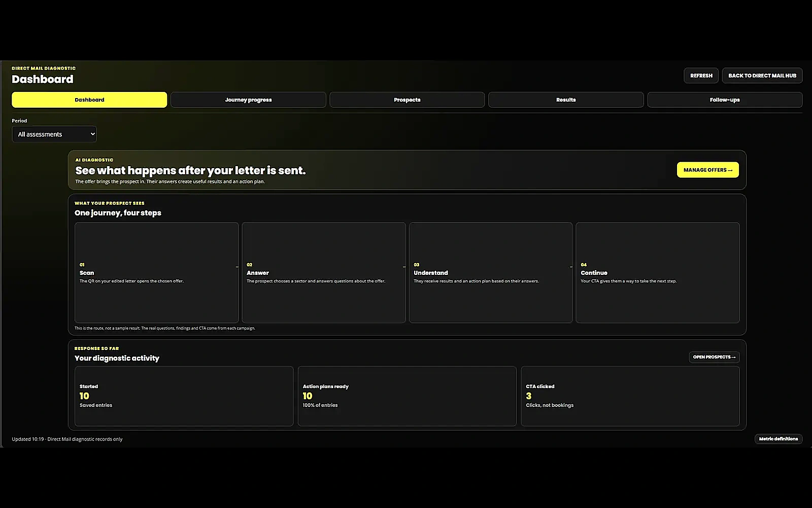Click the Action plans ready card
812x508 pixels.
(407, 396)
